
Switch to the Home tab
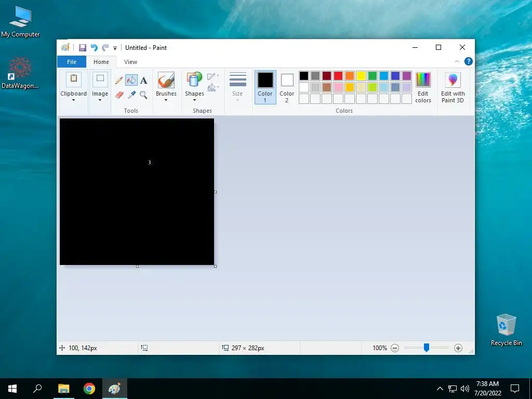pyautogui.click(x=101, y=62)
